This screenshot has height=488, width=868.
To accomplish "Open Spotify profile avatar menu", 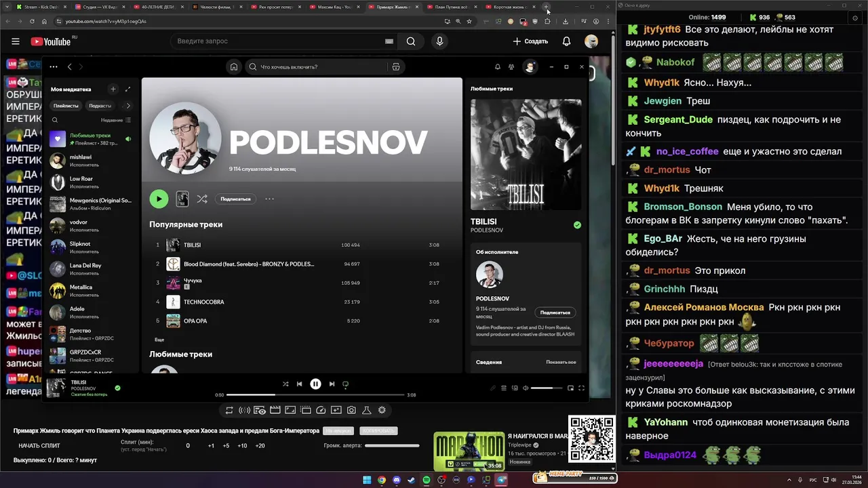I will tap(530, 66).
